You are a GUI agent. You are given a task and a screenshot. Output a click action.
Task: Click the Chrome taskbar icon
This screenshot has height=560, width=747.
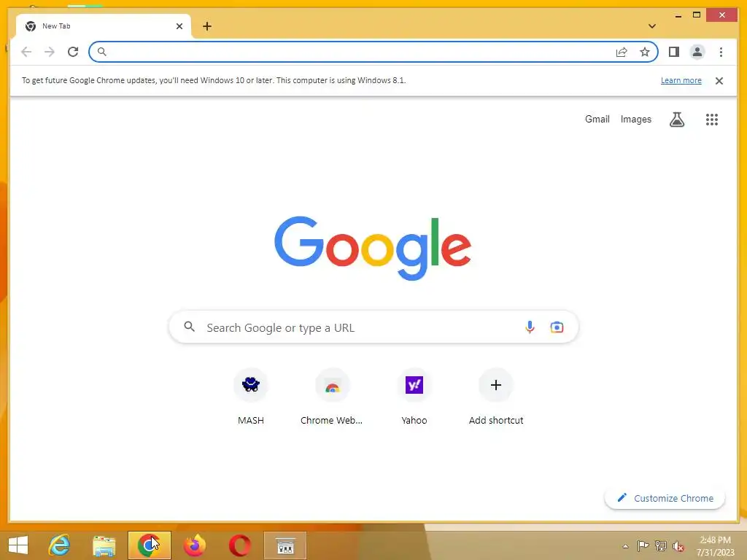point(149,545)
